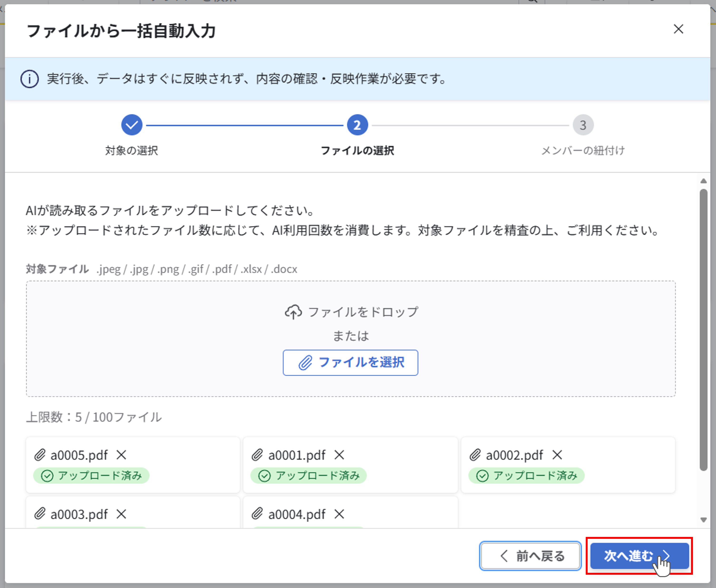Click the a0002.pdf file name
The width and height of the screenshot is (716, 588).
(514, 455)
